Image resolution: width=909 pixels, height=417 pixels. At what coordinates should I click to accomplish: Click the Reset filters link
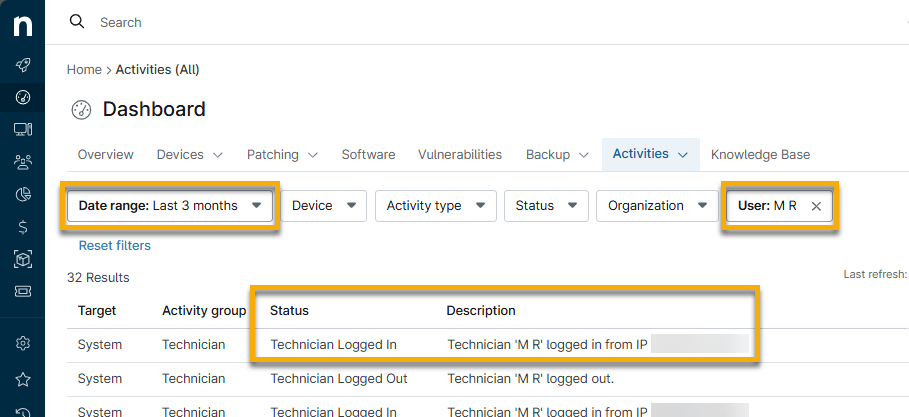(115, 246)
